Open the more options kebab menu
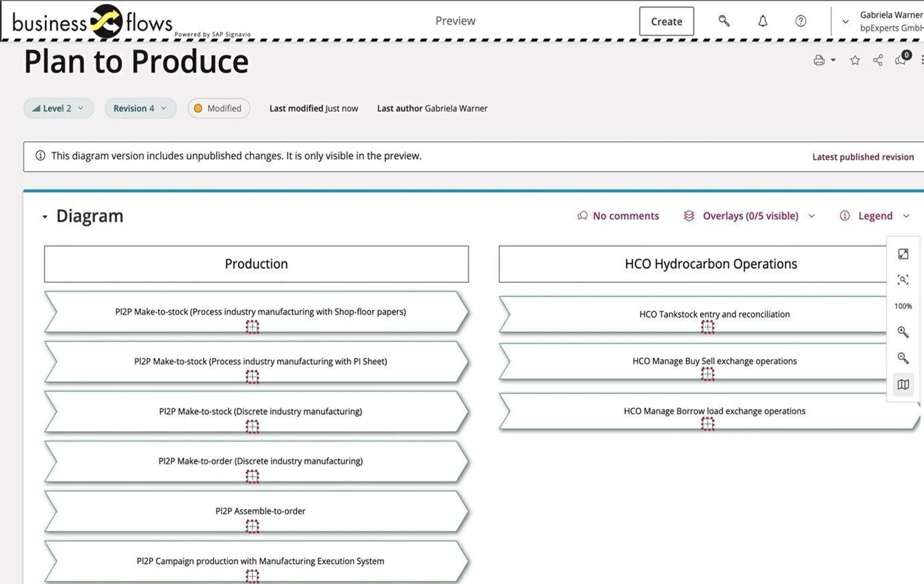This screenshot has height=584, width=924. tap(922, 60)
